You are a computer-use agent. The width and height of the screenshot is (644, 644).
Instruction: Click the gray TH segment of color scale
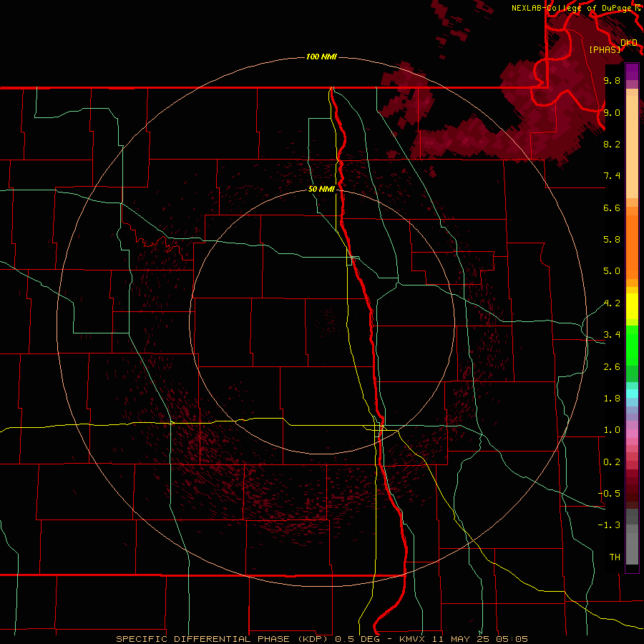coord(632,549)
